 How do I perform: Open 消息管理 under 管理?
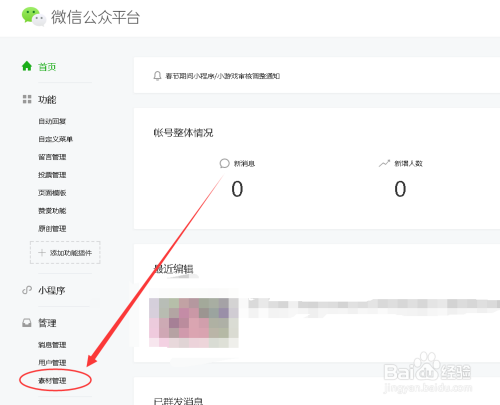[52, 345]
